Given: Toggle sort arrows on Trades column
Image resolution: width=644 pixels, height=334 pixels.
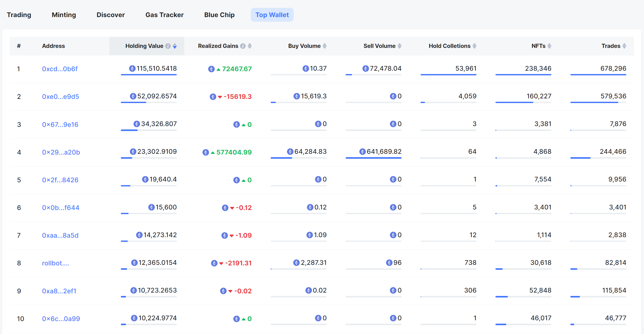Looking at the screenshot, I should click(624, 46).
